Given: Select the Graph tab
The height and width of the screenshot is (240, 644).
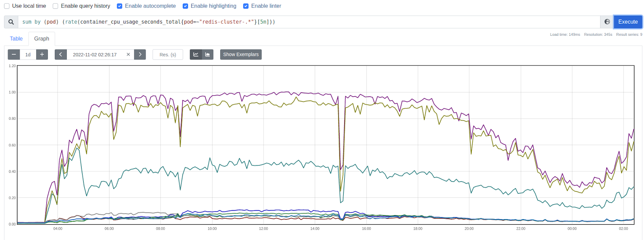Looking at the screenshot, I should tap(41, 39).
